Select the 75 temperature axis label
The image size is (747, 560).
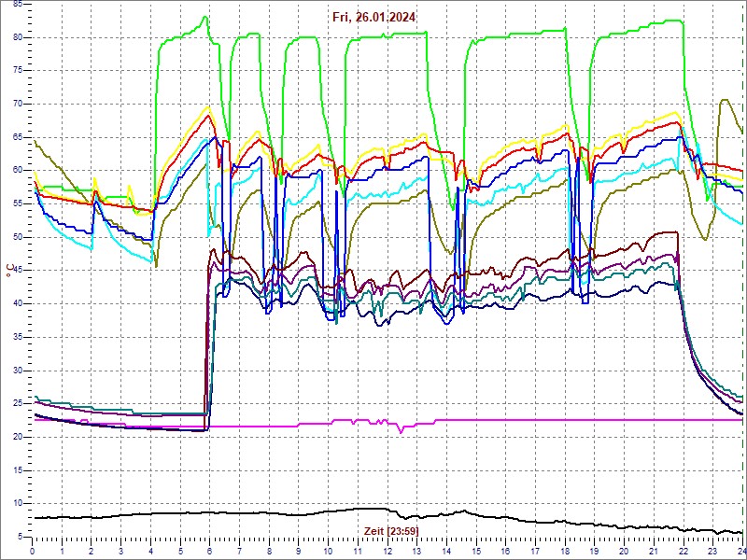pos(17,71)
